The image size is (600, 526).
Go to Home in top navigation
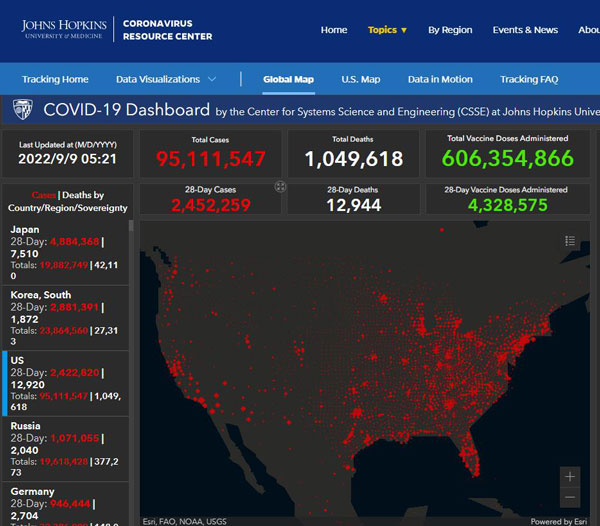(x=334, y=30)
